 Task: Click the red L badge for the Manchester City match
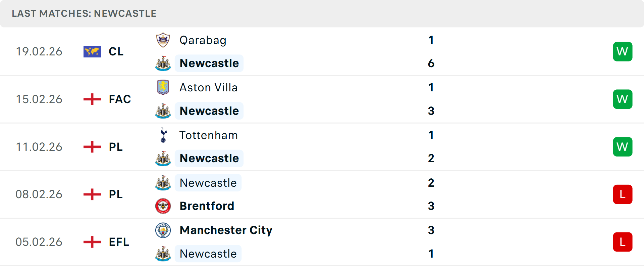pos(623,242)
